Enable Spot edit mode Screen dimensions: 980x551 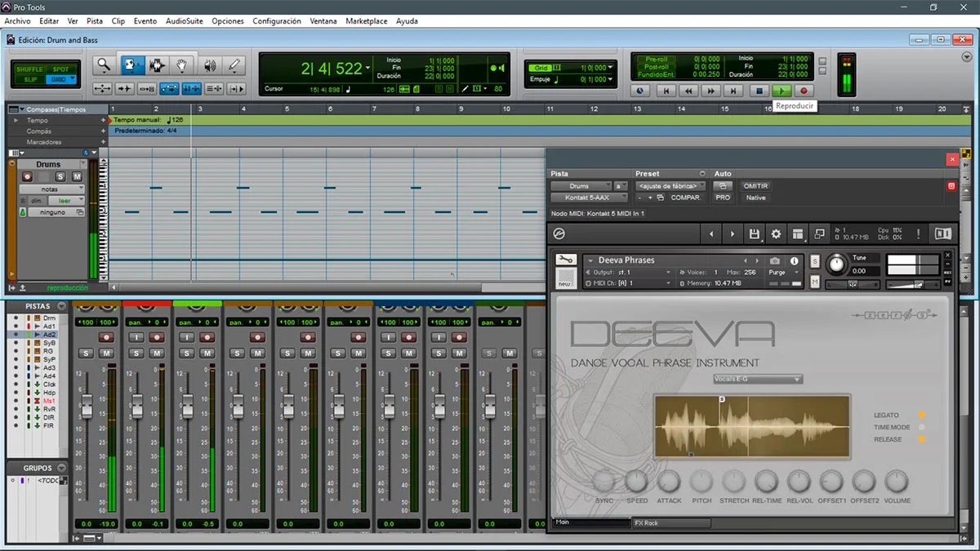(60, 69)
